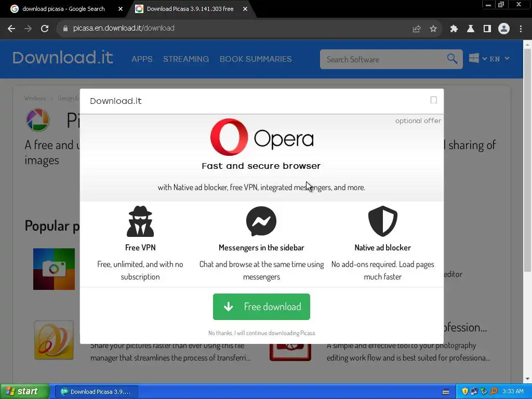Click the Windows breadcrumb link
The image size is (532, 399).
[x=35, y=98]
